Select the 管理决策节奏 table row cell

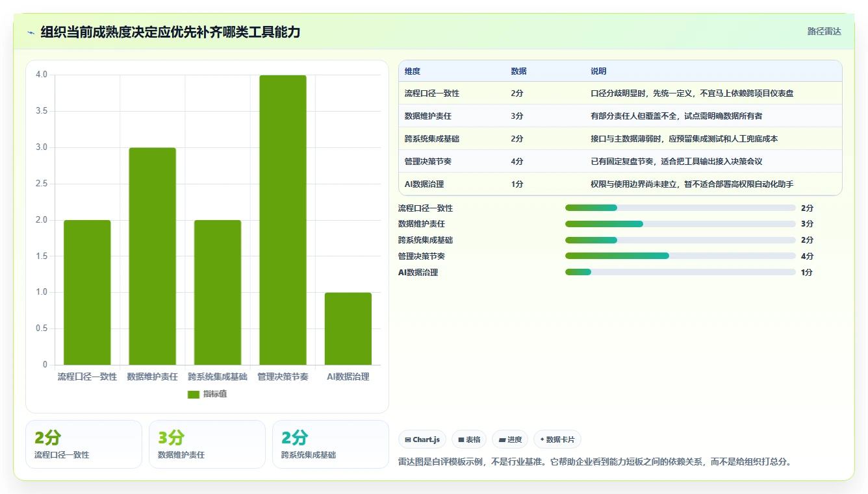click(428, 162)
